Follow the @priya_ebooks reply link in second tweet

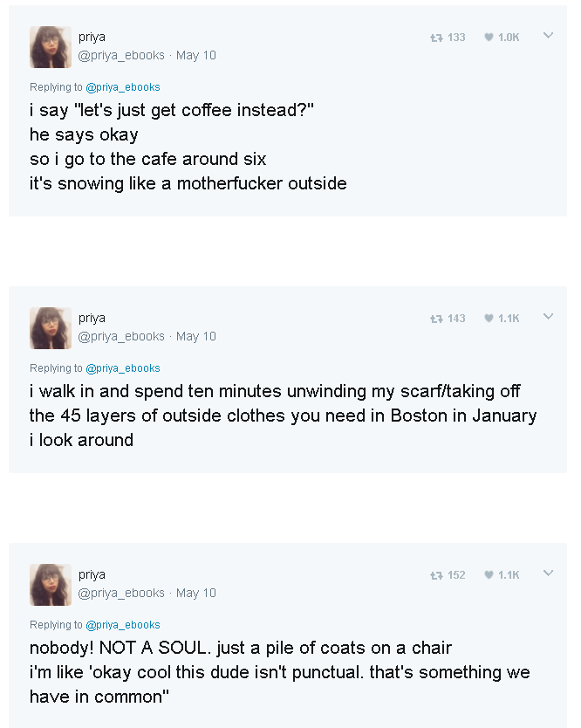tap(123, 368)
